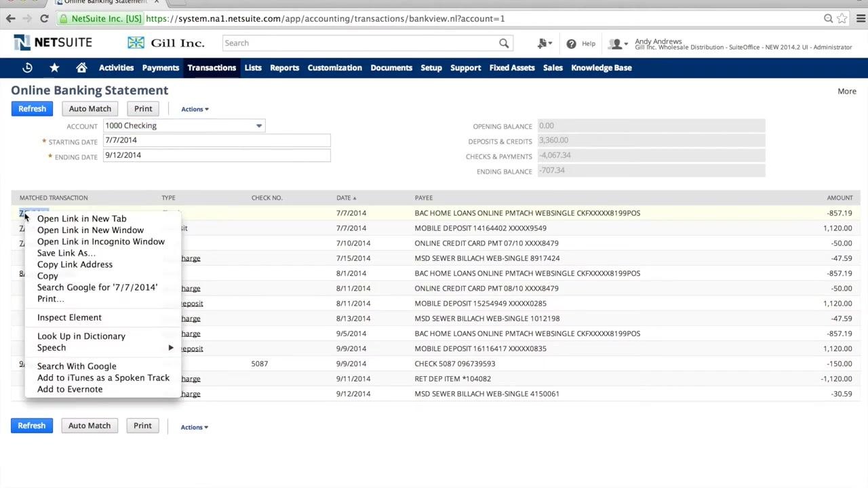Click the browser address bar URL

pos(325,18)
